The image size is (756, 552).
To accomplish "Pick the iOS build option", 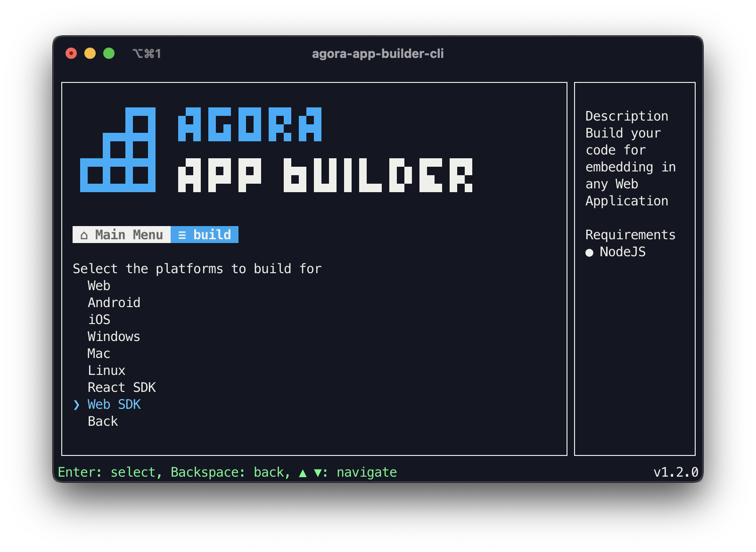I will (99, 320).
